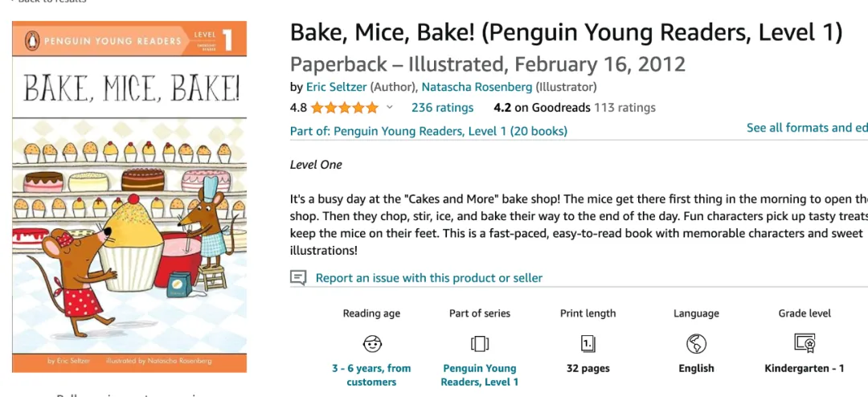Expand the star ratings dropdown chevron

pos(389,108)
